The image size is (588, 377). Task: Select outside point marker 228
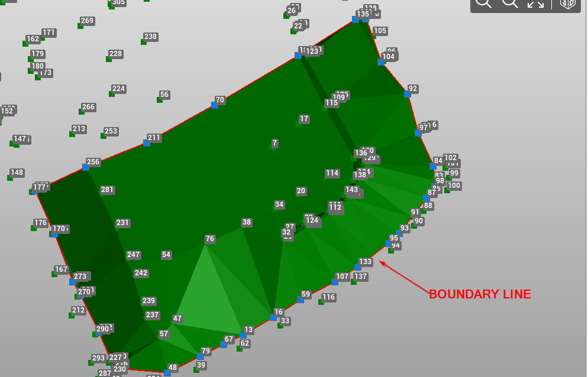coord(109,59)
